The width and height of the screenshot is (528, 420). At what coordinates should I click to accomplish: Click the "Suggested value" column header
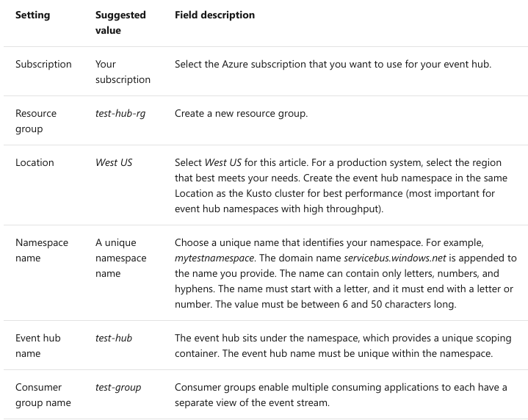(x=120, y=23)
